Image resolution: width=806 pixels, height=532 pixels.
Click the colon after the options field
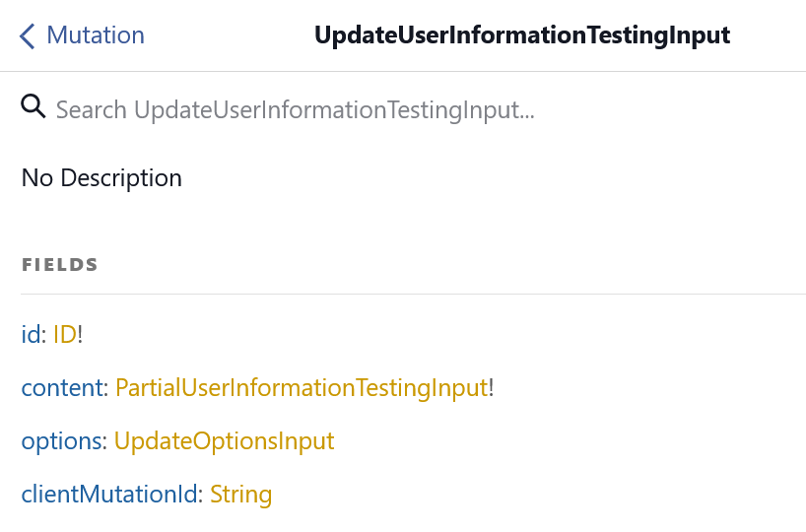point(104,442)
